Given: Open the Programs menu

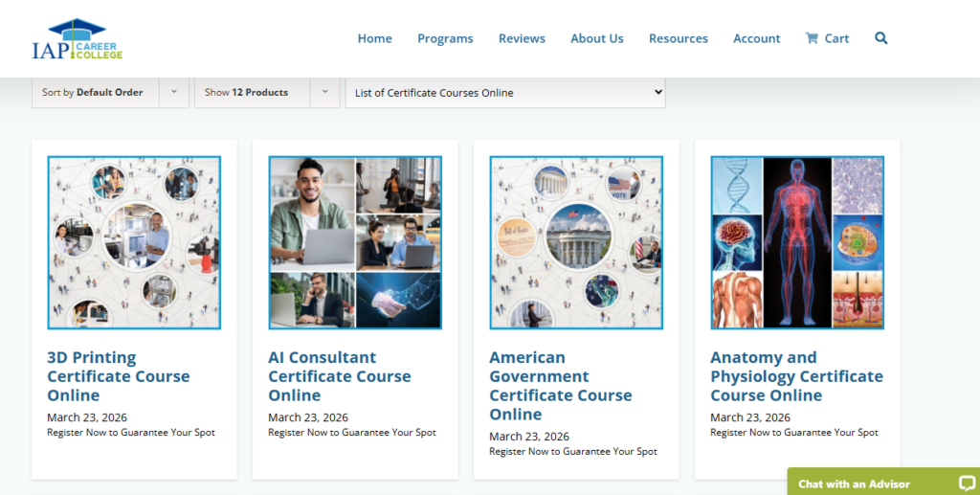Looking at the screenshot, I should [445, 38].
